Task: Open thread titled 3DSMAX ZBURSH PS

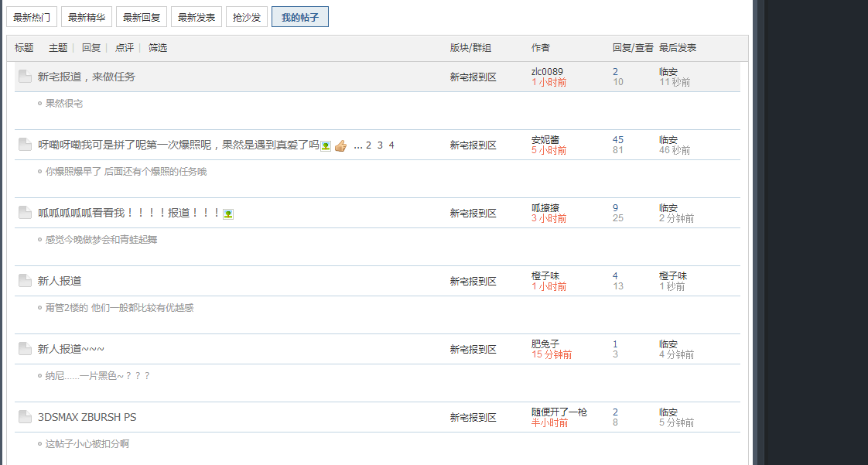Action: 87,417
